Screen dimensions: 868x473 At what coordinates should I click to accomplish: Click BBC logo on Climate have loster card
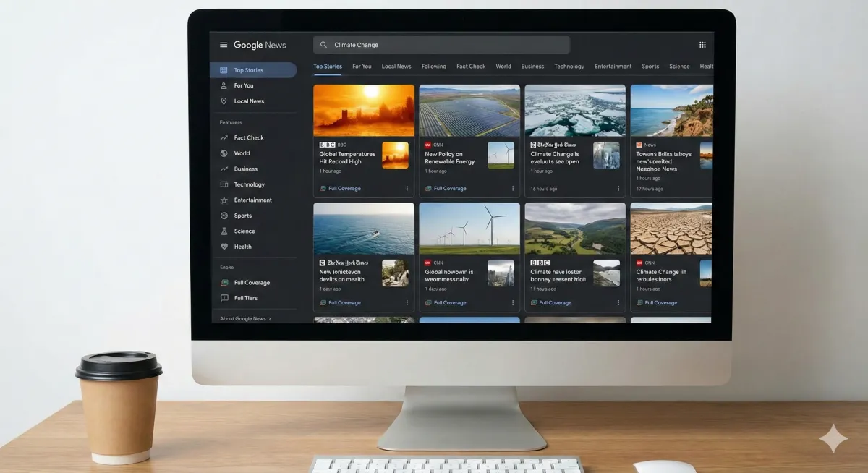(x=540, y=263)
